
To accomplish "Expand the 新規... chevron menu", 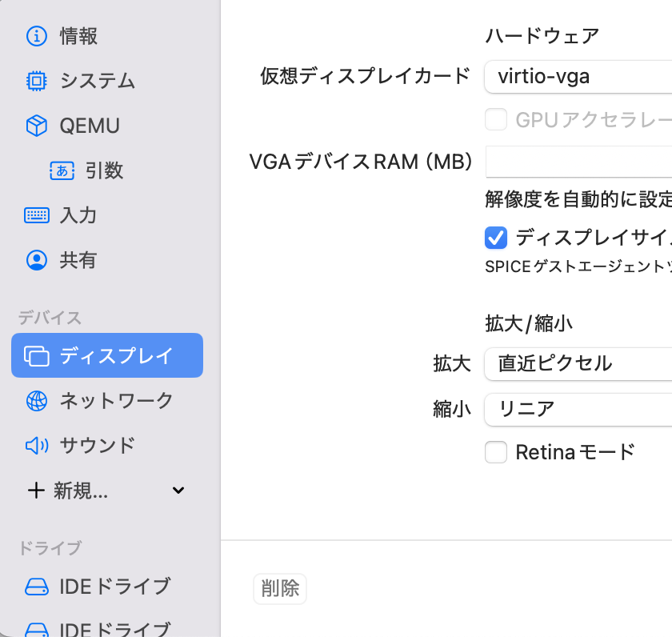I will pyautogui.click(x=178, y=491).
